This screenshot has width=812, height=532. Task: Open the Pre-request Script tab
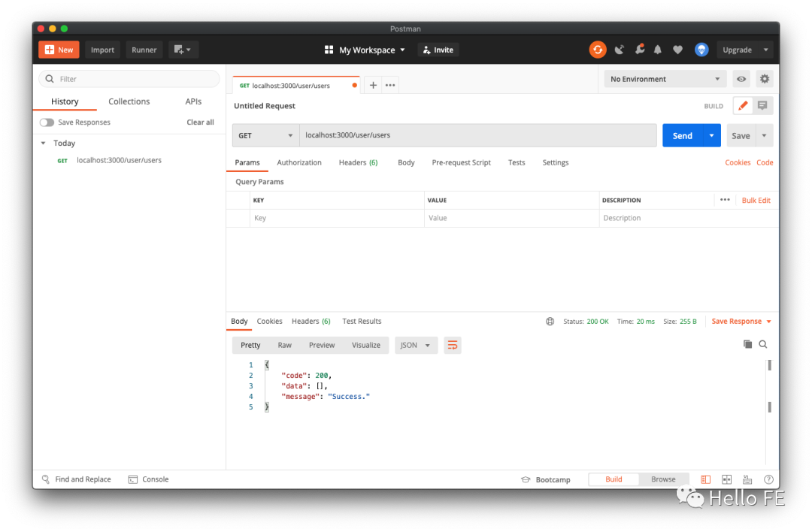(x=462, y=162)
